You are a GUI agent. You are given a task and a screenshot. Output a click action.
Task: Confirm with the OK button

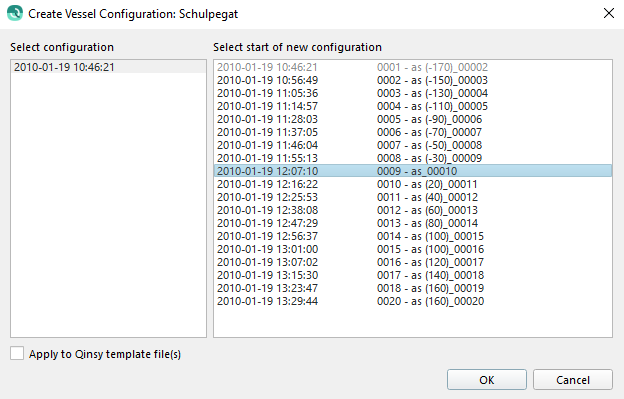click(x=487, y=380)
